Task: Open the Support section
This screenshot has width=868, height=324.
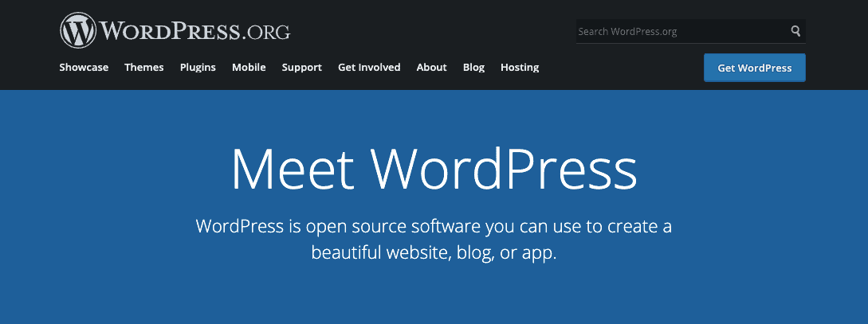Action: [x=302, y=68]
